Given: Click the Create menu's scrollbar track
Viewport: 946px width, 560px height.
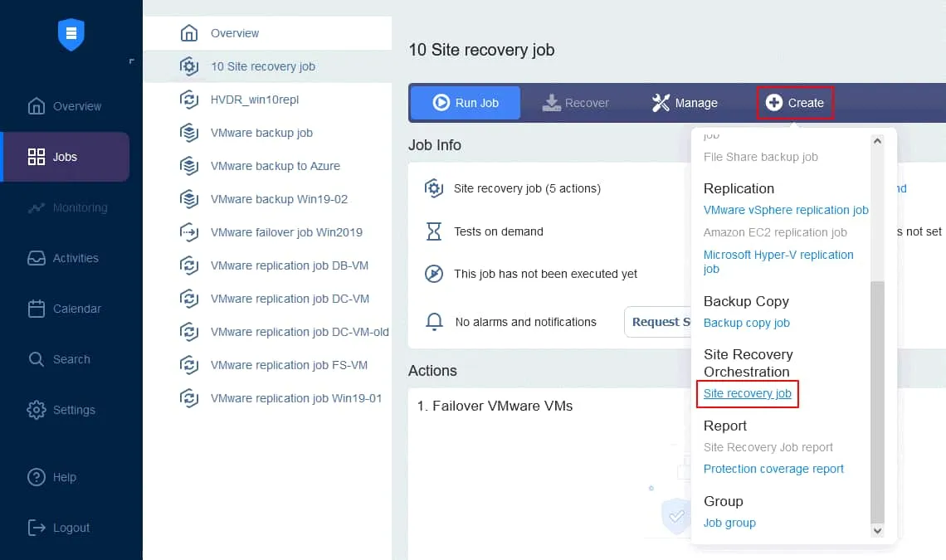Looking at the screenshot, I should point(877,207).
